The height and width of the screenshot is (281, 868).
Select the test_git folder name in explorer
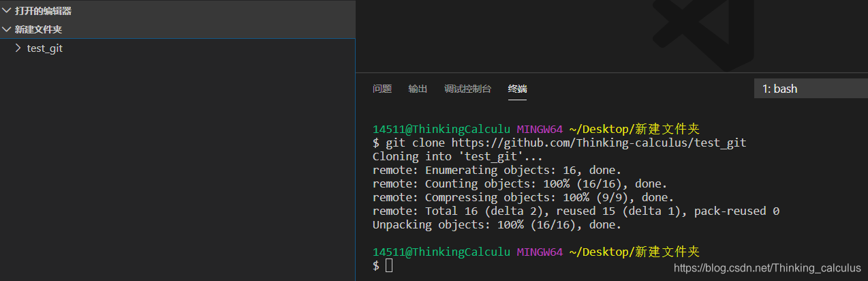[45, 48]
